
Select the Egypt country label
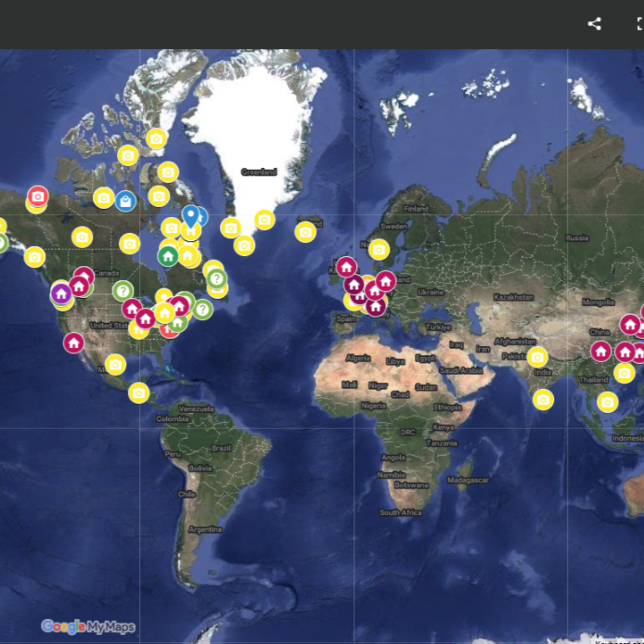[425, 358]
